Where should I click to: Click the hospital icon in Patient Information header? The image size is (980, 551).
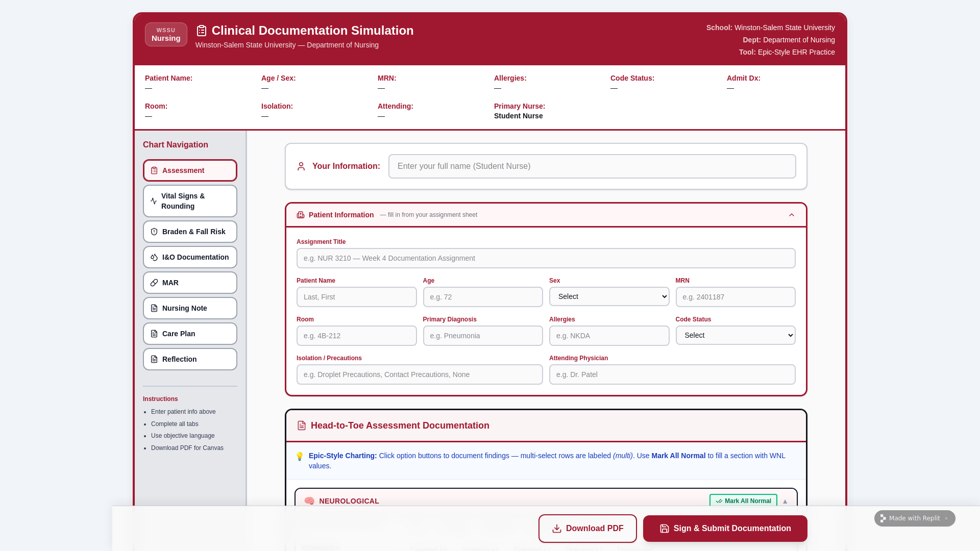pos(301,215)
